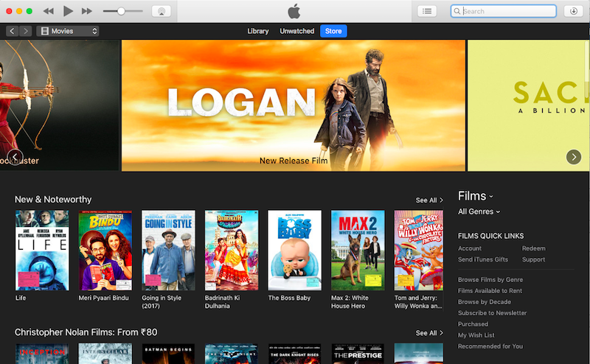Open the Up Next list icon

point(427,11)
